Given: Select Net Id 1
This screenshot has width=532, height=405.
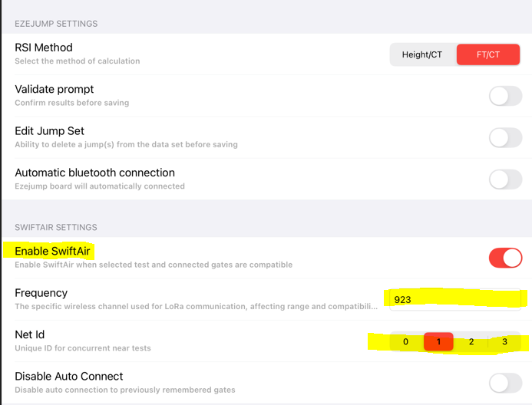Looking at the screenshot, I should click(438, 341).
